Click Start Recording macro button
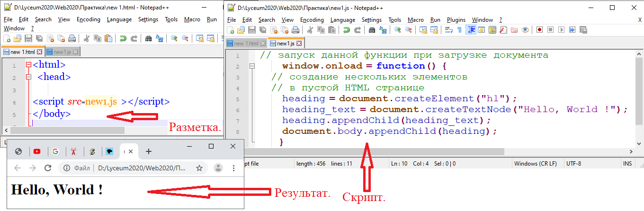 [539, 30]
